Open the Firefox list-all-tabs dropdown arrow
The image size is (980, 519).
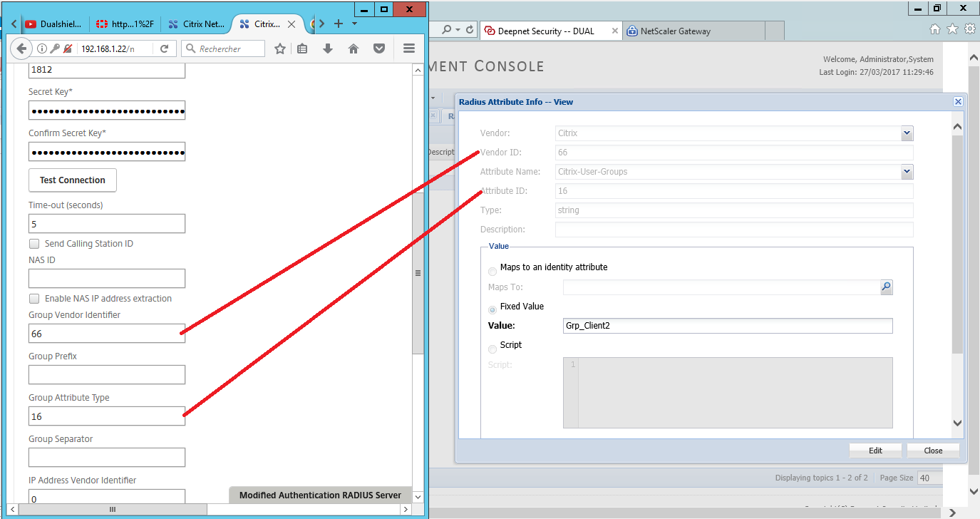[x=354, y=24]
